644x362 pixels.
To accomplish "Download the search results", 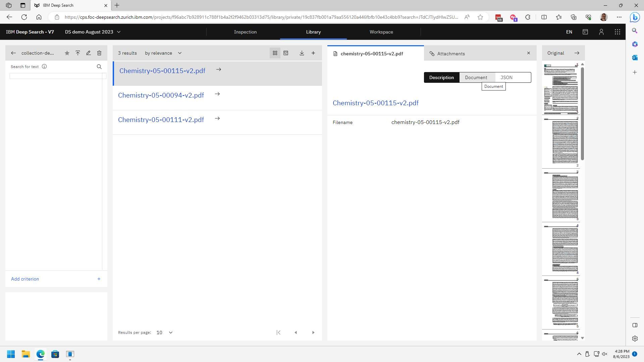I will click(302, 53).
